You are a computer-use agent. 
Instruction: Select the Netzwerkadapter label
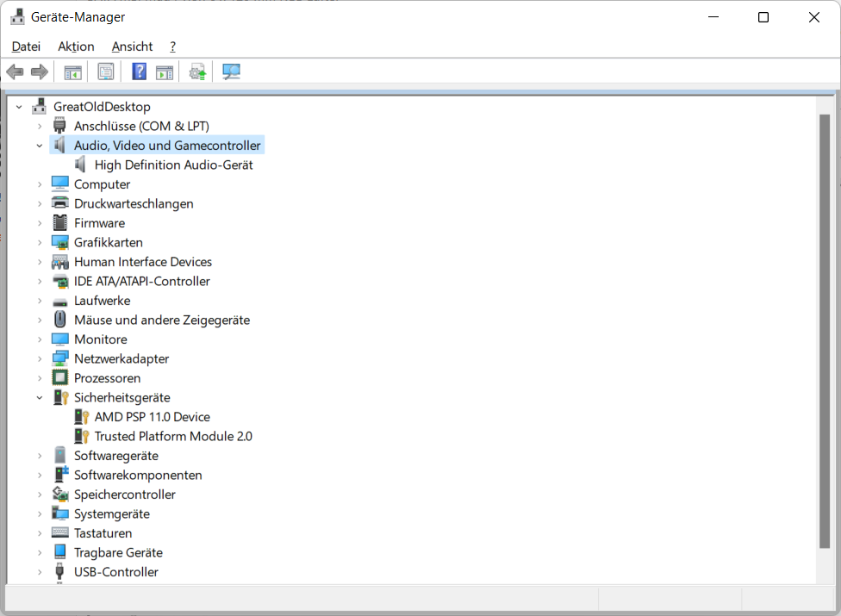[x=121, y=358]
